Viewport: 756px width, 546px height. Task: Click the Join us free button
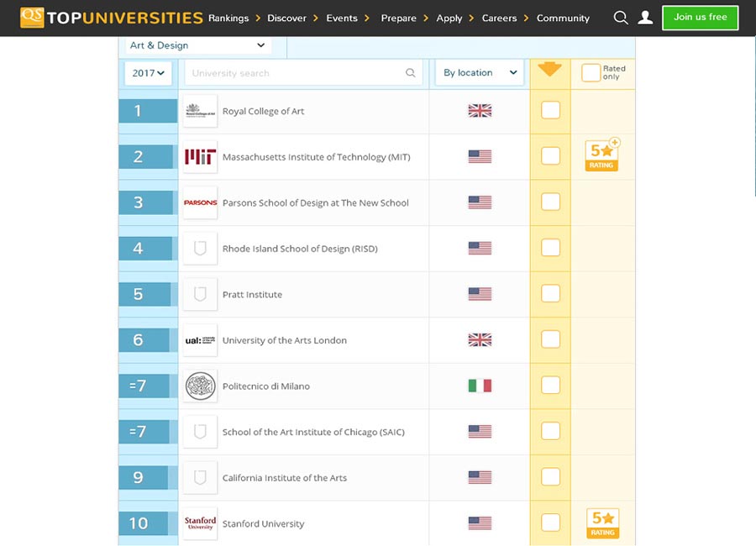700,18
